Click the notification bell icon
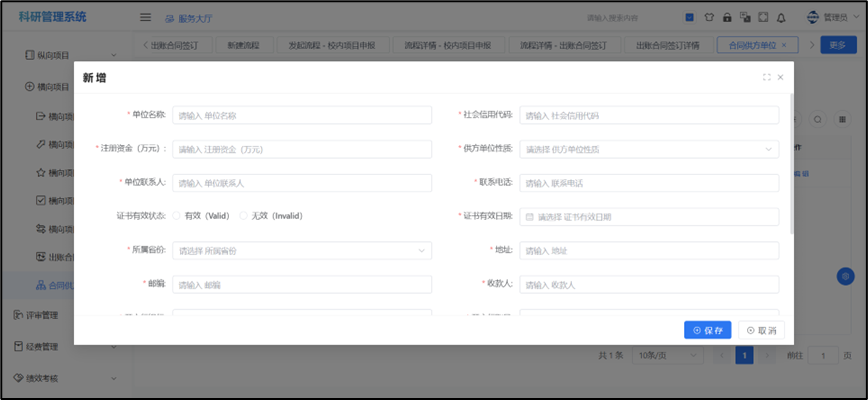Viewport: 868px width, 400px height. click(x=781, y=17)
